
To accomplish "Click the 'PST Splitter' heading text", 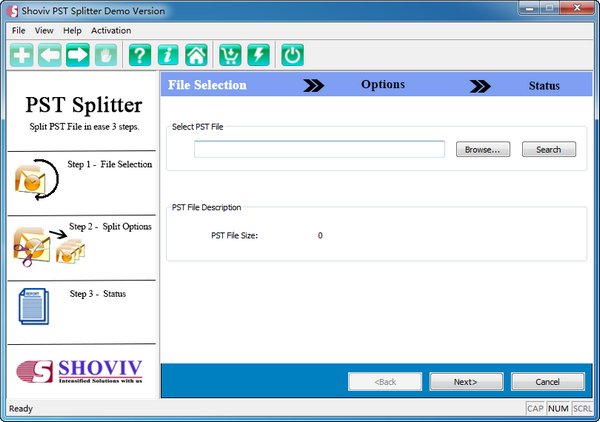I will coord(84,105).
